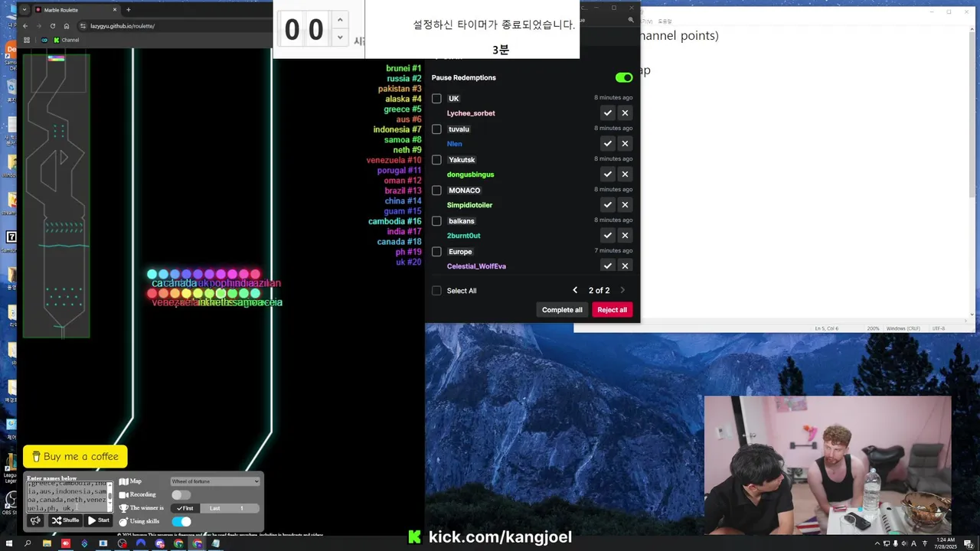Toggle the Using skills switch
This screenshot has height=551, width=980.
click(181, 522)
